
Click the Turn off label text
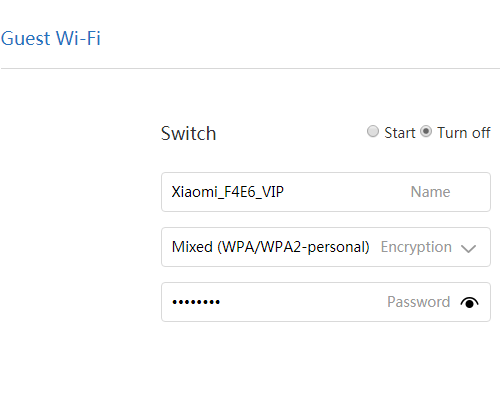click(464, 133)
